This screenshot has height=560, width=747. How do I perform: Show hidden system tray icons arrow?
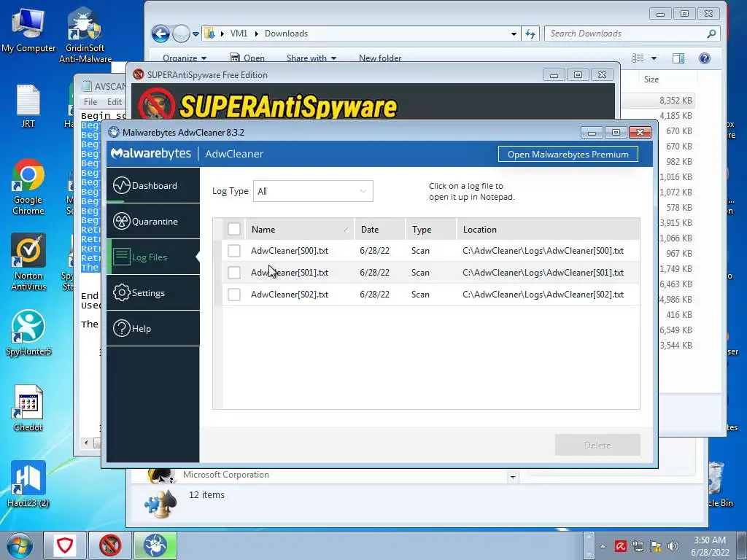(603, 546)
